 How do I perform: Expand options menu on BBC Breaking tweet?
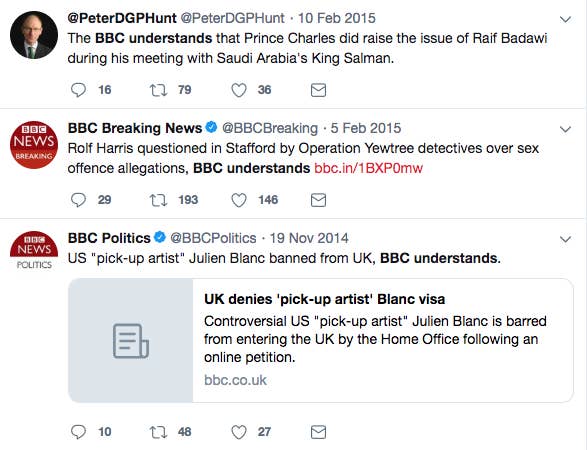pyautogui.click(x=565, y=129)
